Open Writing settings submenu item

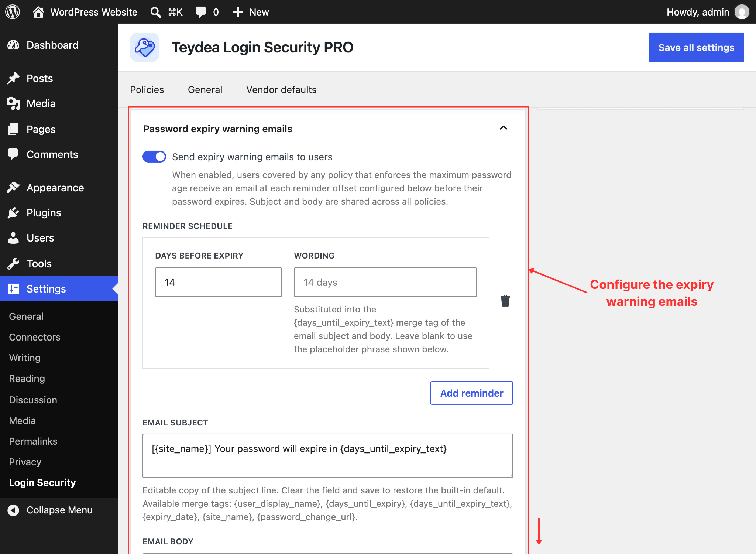click(x=25, y=358)
